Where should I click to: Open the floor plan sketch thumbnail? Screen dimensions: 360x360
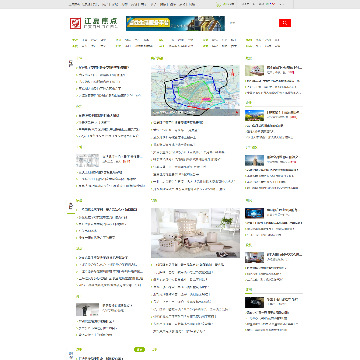(x=87, y=160)
